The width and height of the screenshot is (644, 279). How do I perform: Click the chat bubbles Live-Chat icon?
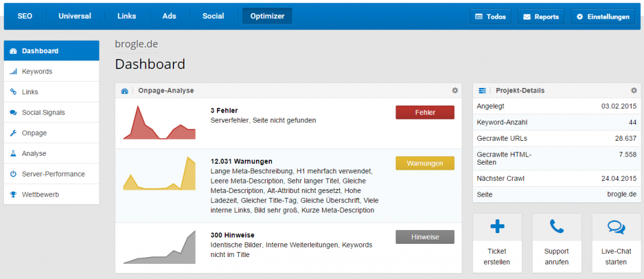(x=616, y=227)
